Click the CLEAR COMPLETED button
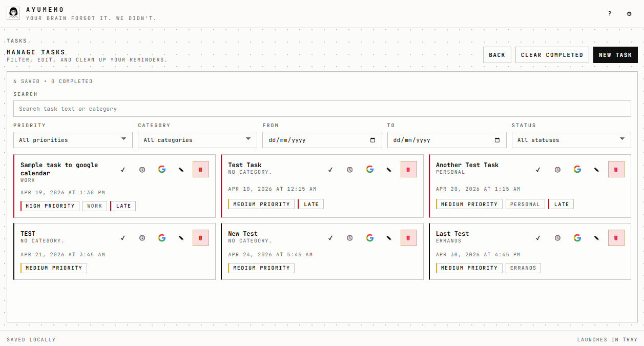The image size is (644, 346). 552,55
